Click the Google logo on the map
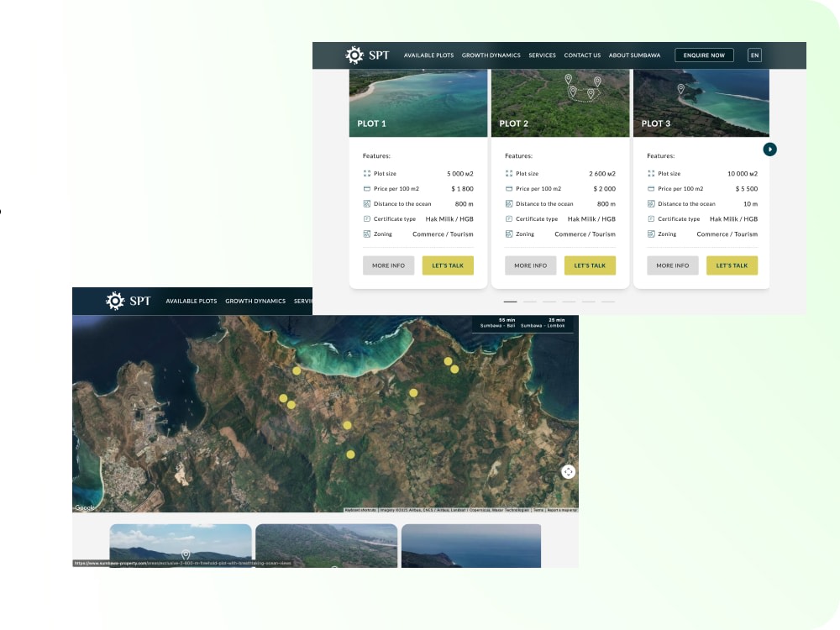Viewport: 840px width, 630px height. [85, 507]
